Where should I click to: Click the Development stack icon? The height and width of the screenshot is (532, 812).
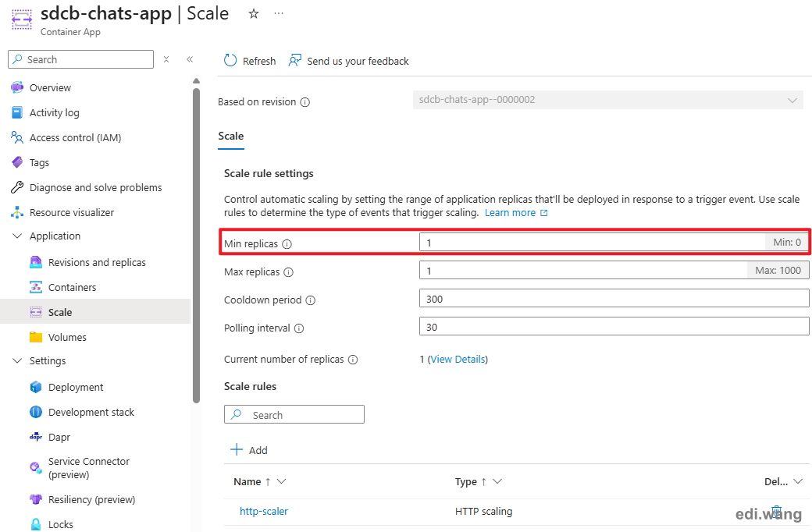36,412
